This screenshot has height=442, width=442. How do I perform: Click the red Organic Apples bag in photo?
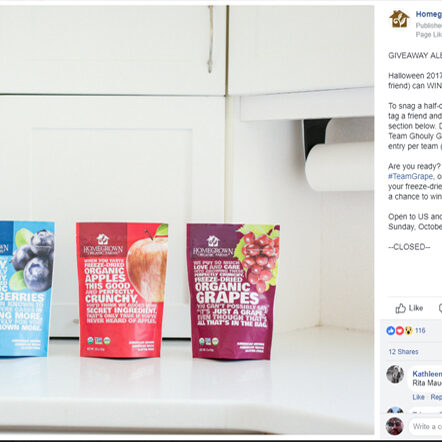122,290
